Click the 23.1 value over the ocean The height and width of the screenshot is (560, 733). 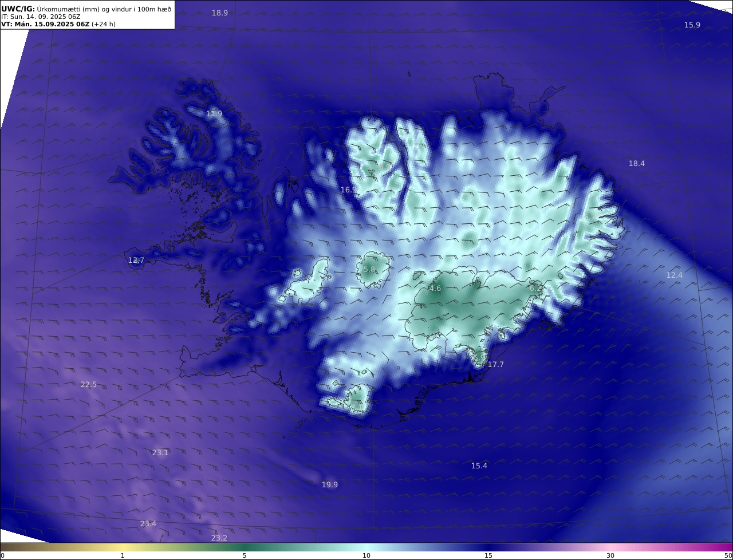[x=160, y=452]
